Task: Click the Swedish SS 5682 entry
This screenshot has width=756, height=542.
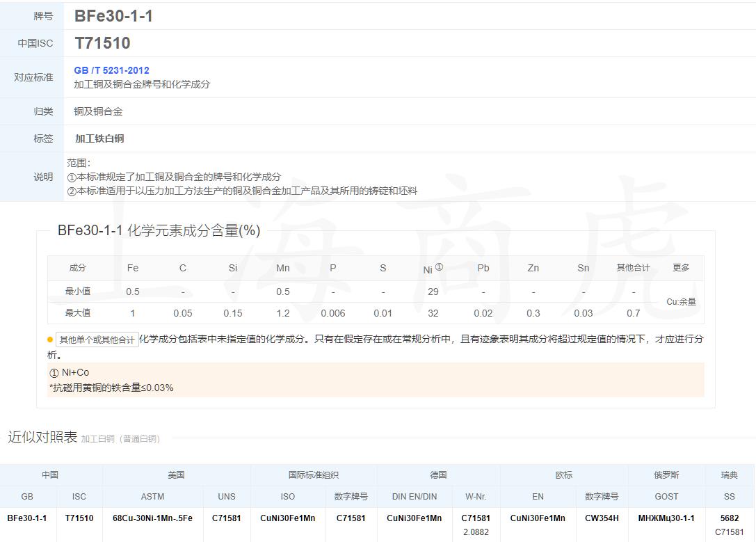Action: [730, 517]
